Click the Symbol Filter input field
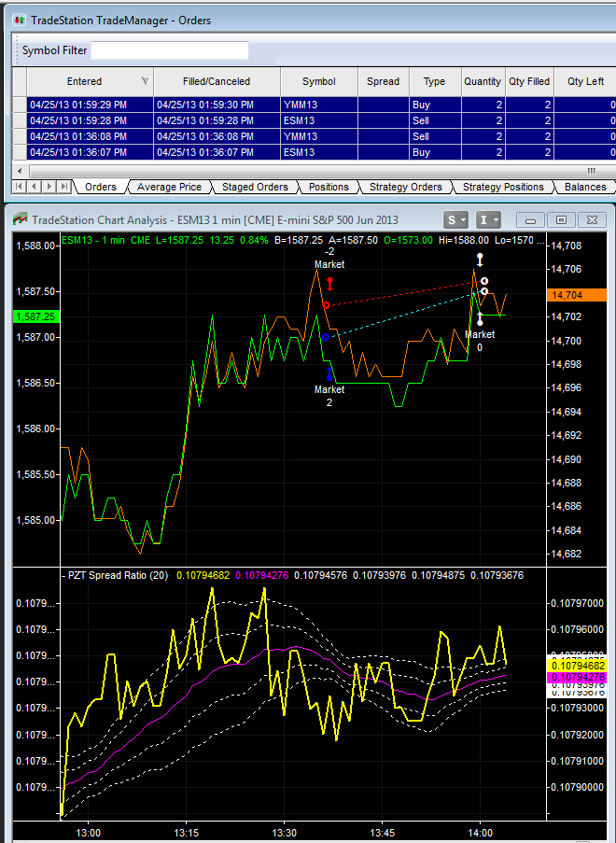The height and width of the screenshot is (843, 616). (170, 50)
